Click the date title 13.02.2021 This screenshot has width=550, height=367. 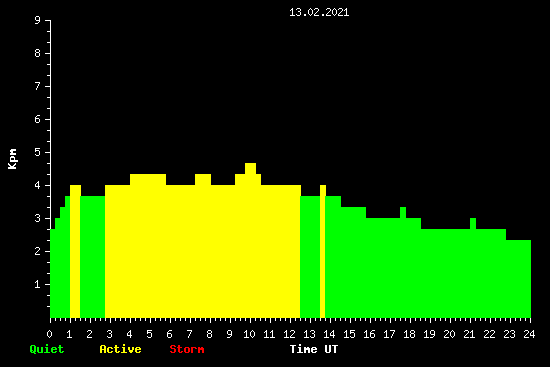319,13
